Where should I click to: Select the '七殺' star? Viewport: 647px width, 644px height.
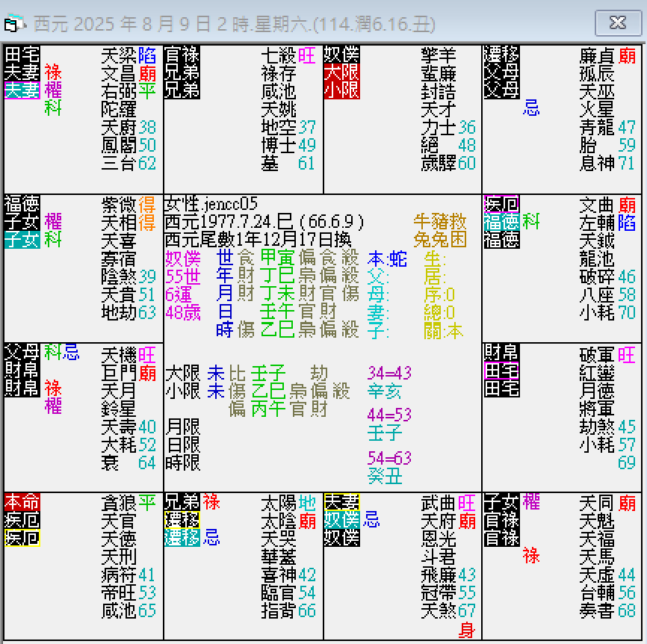(x=279, y=56)
